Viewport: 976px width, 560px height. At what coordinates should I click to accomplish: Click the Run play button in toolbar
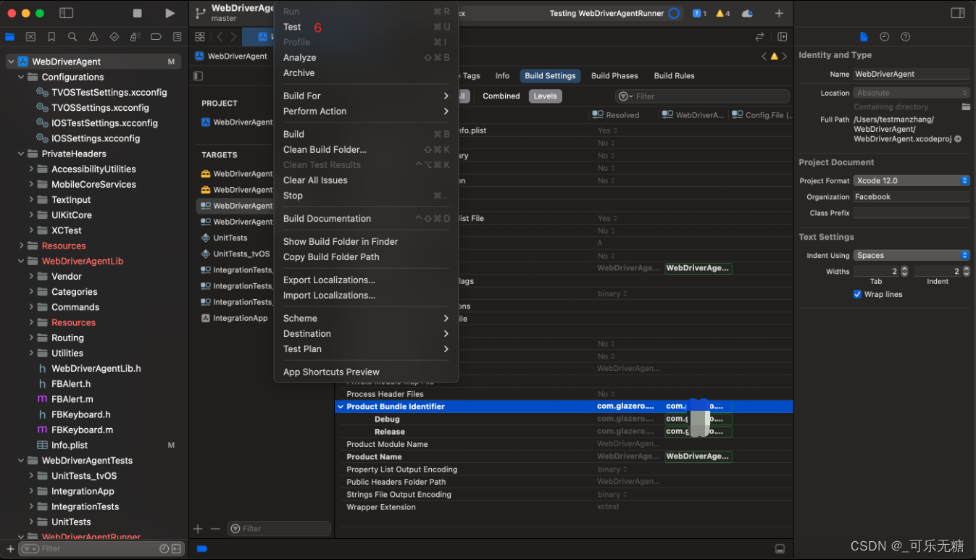click(x=170, y=13)
